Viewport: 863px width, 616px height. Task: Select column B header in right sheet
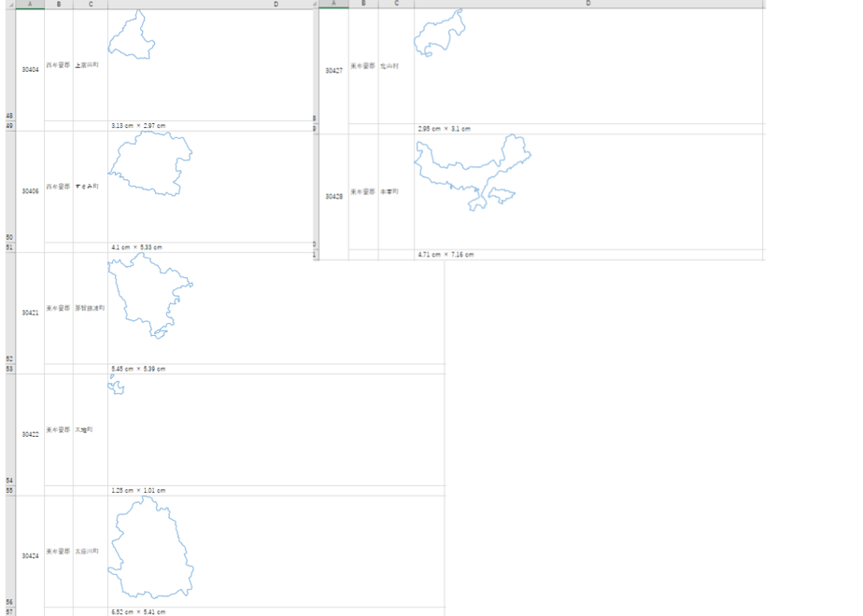(364, 4)
